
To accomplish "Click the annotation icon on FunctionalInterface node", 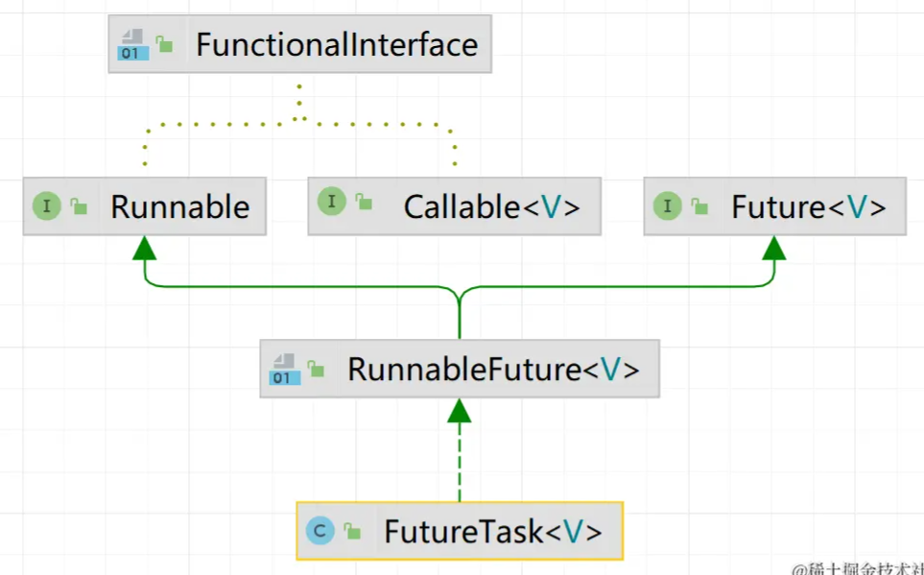I will 130,45.
